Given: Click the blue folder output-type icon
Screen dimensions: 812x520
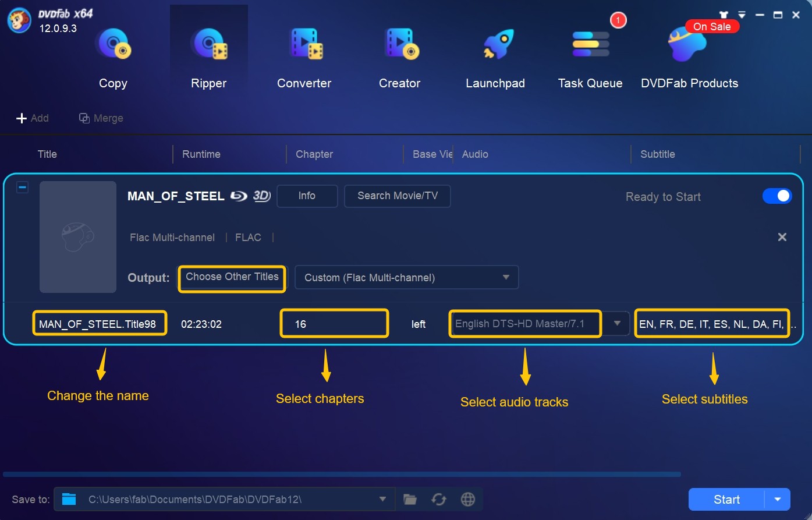Looking at the screenshot, I should tap(69, 499).
